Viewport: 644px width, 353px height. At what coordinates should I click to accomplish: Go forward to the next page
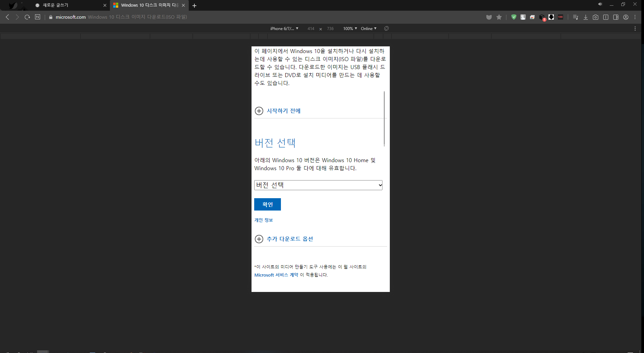(x=17, y=17)
